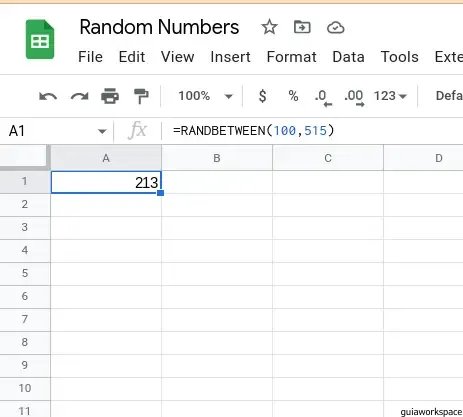Expand the A1 name box dropdown
The width and height of the screenshot is (463, 417).
click(x=102, y=131)
